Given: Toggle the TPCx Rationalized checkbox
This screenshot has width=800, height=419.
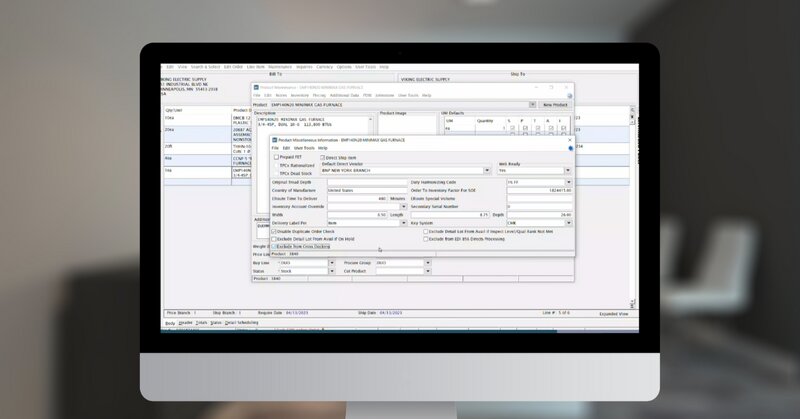Looking at the screenshot, I should point(276,165).
